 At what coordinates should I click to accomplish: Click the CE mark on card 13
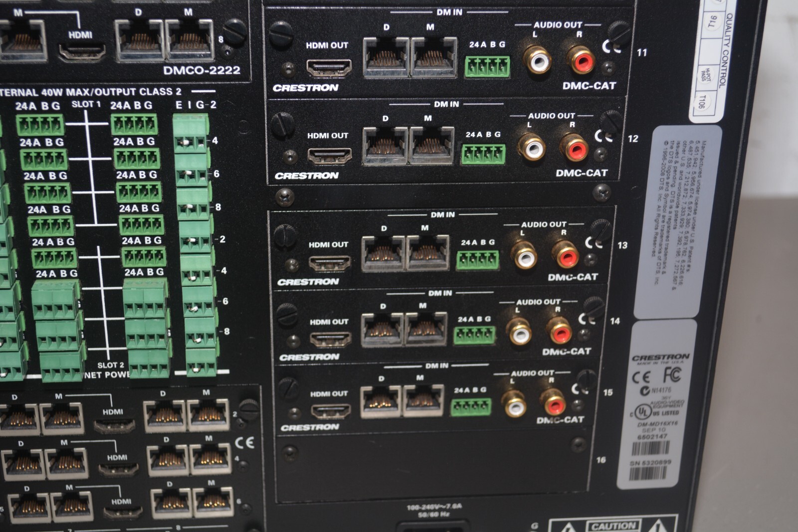[594, 242]
